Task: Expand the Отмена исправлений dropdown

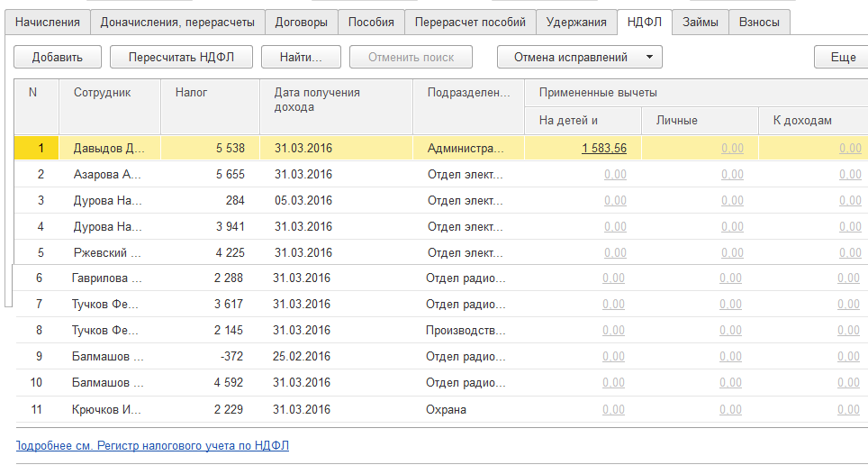Action: click(x=579, y=57)
